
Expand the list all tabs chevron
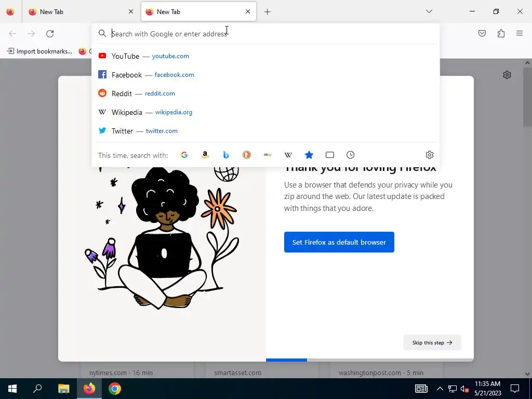click(429, 11)
